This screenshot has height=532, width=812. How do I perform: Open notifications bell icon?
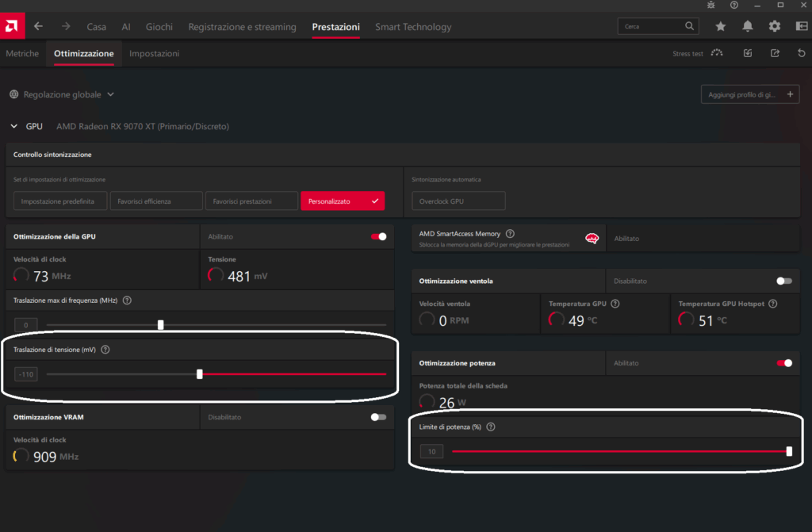(x=747, y=26)
